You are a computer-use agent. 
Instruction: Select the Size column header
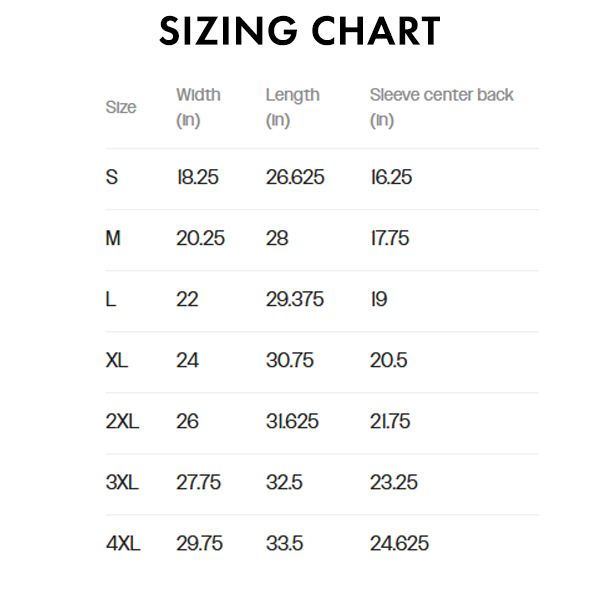pyautogui.click(x=121, y=107)
